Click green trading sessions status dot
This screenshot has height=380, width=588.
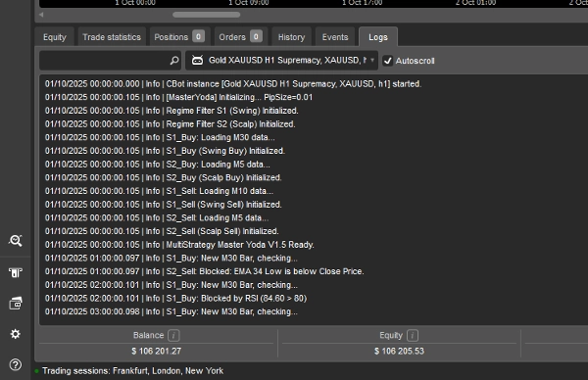click(37, 371)
